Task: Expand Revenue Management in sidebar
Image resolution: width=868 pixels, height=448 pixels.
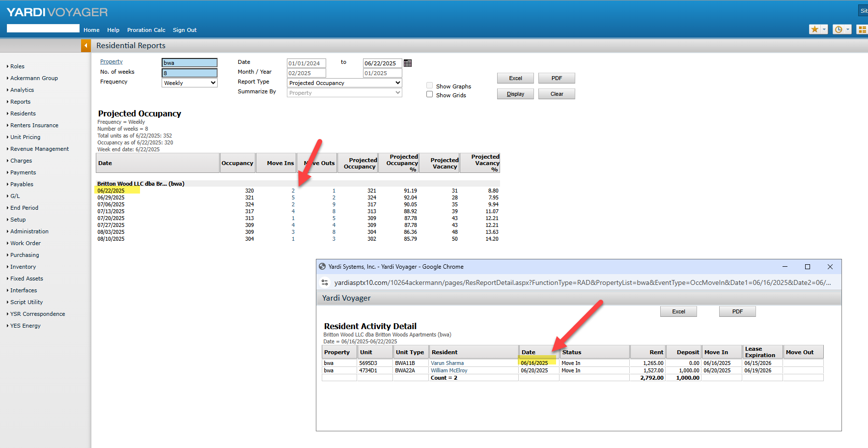Action: [x=39, y=149]
